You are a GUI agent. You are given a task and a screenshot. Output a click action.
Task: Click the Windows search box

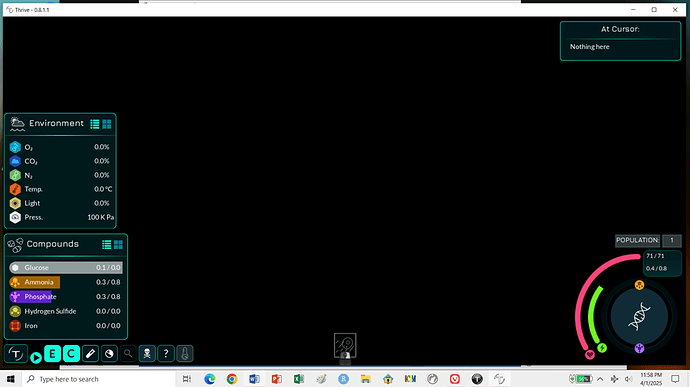(x=99, y=379)
